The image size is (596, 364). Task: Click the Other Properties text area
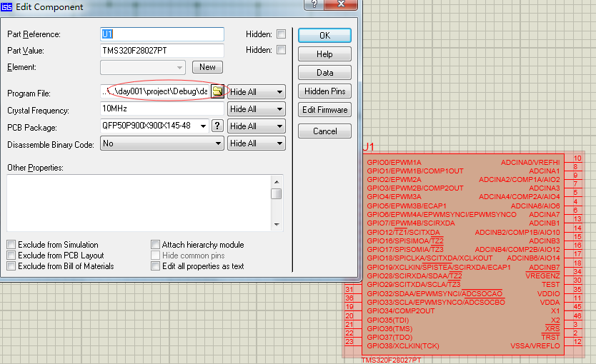(139, 203)
